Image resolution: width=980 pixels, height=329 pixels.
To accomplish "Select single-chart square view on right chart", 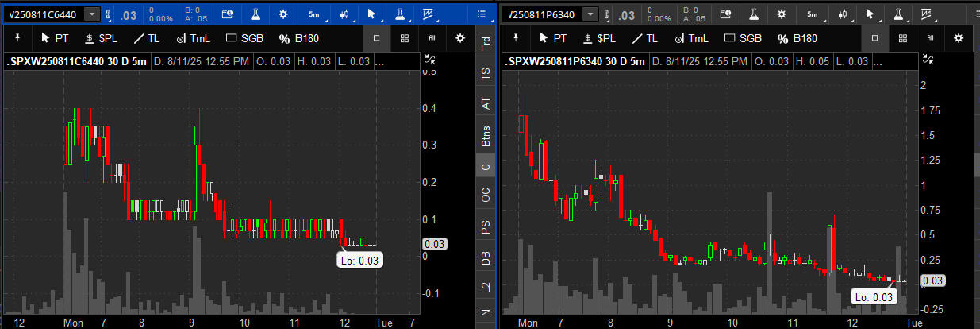I will (x=874, y=38).
